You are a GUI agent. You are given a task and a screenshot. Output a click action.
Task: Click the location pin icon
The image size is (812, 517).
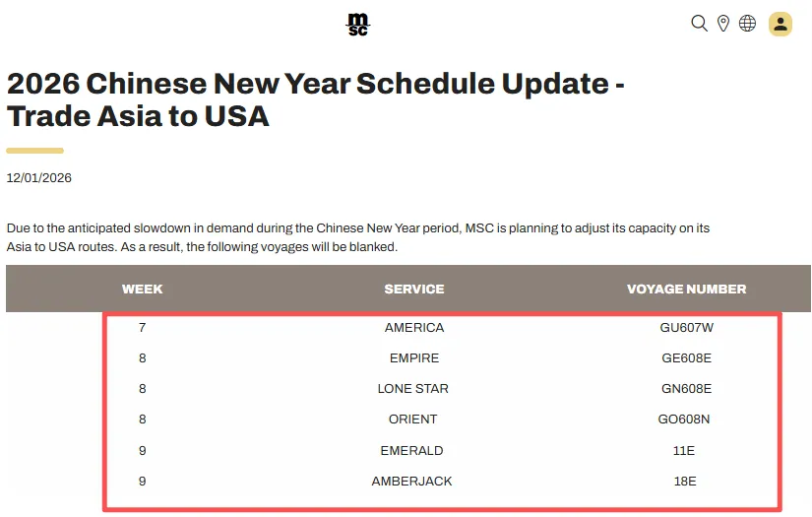723,24
